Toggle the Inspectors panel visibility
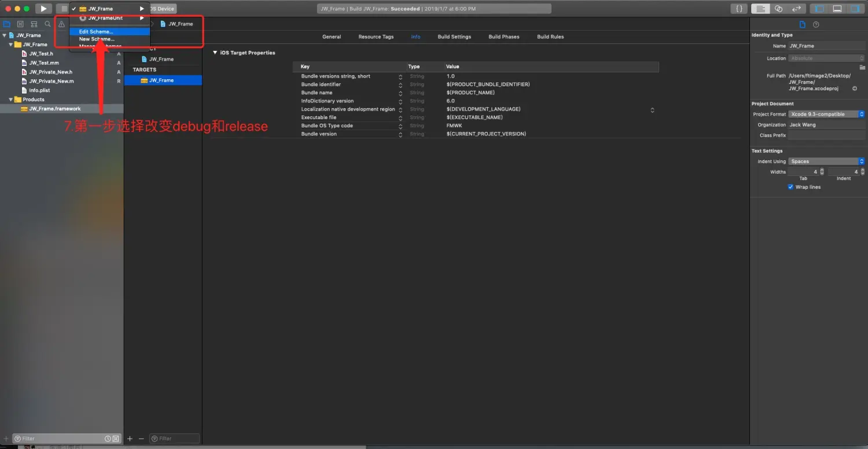This screenshot has width=868, height=449. pyautogui.click(x=855, y=9)
